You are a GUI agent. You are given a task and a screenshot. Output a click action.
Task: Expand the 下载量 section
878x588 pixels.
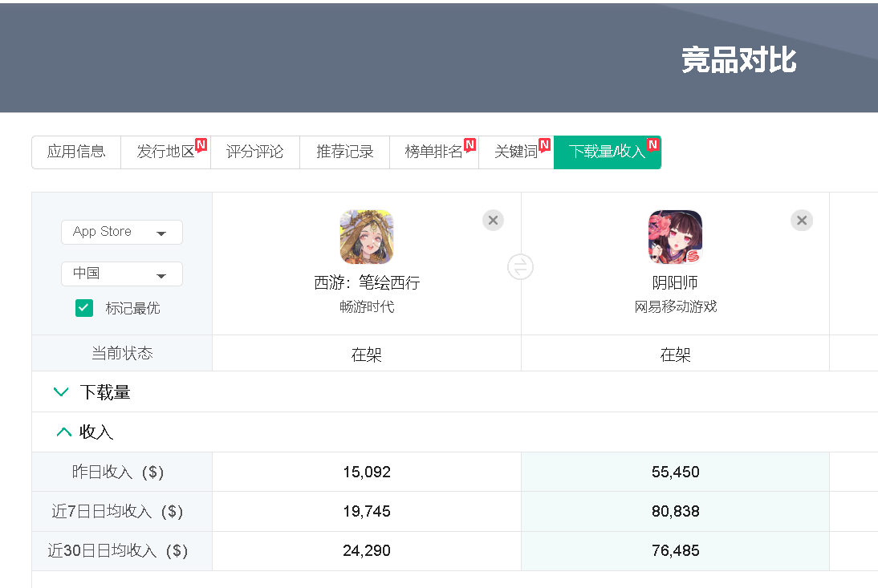pos(61,391)
